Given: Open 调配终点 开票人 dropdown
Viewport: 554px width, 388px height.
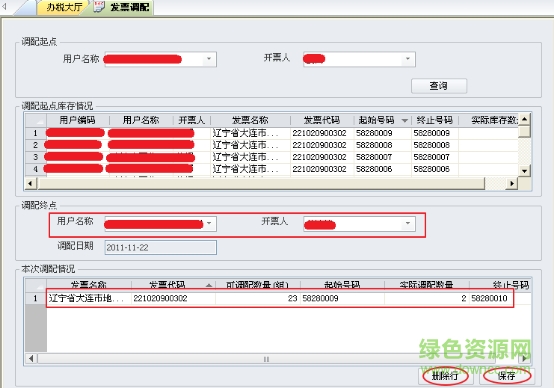Looking at the screenshot, I should click(408, 223).
